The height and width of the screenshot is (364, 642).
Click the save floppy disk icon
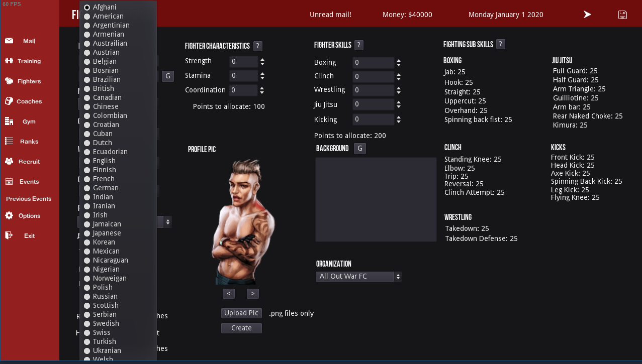point(622,15)
